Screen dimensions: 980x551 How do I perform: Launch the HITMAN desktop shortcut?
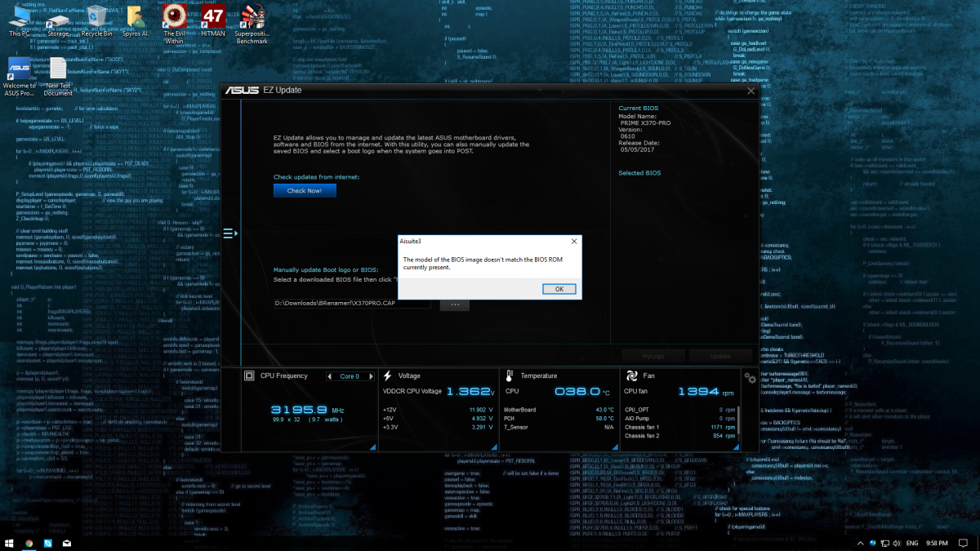pyautogui.click(x=213, y=20)
